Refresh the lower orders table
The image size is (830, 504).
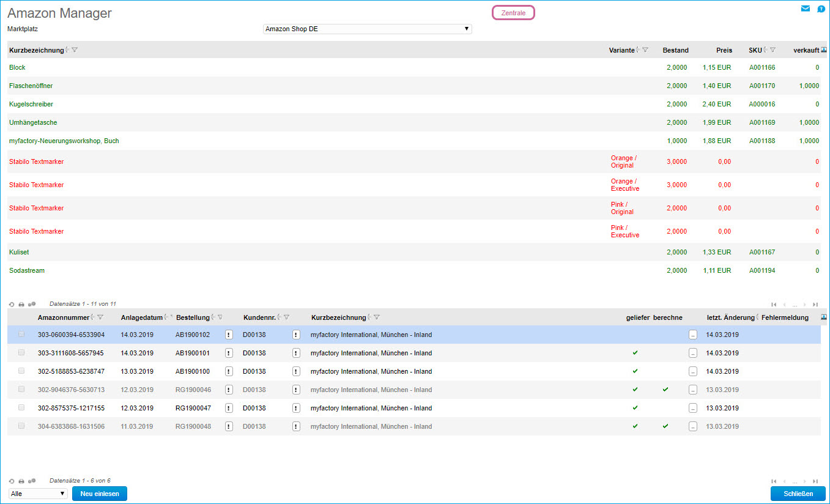point(12,481)
